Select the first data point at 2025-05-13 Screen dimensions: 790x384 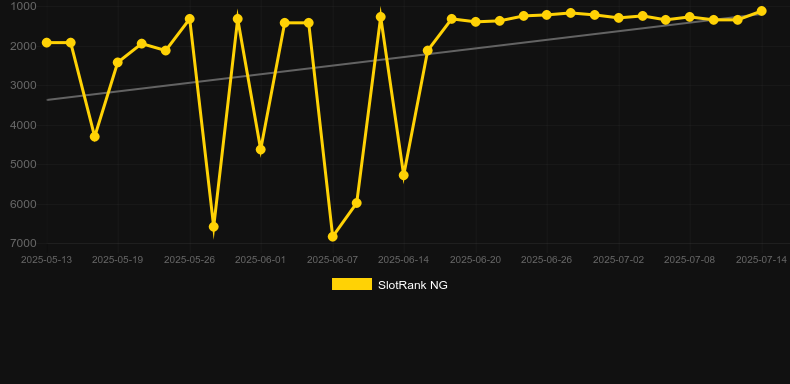(47, 43)
